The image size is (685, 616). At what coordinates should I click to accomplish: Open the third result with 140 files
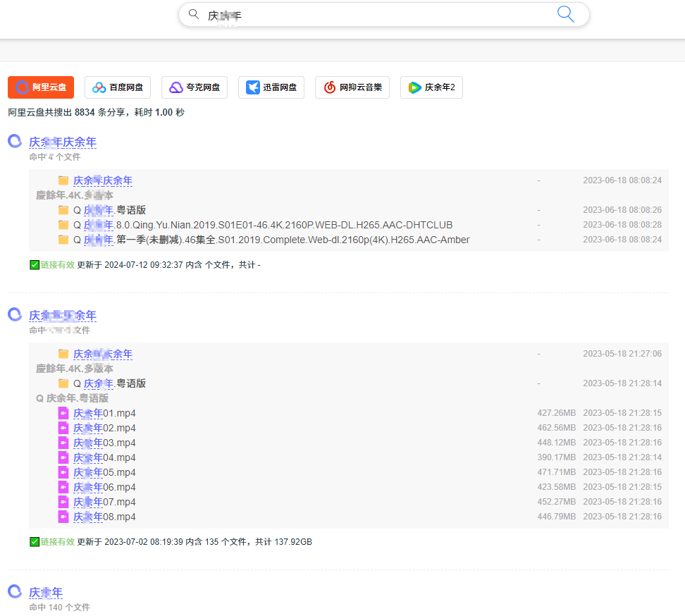pyautogui.click(x=46, y=592)
